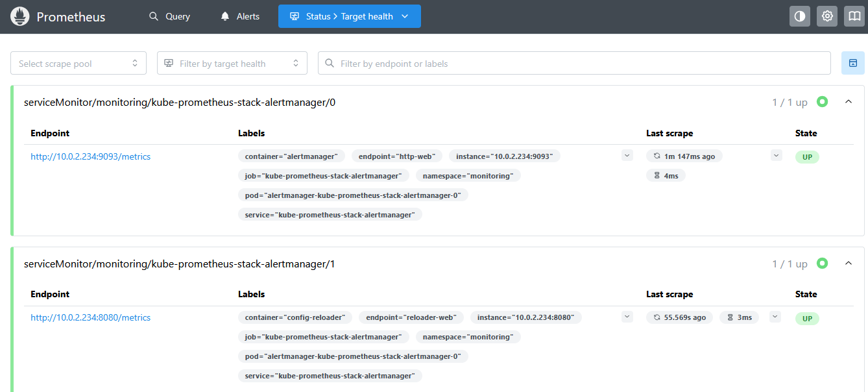Click the instance="10.0.2.234:8080" label badge
Viewport: 868px width, 392px height.
526,317
